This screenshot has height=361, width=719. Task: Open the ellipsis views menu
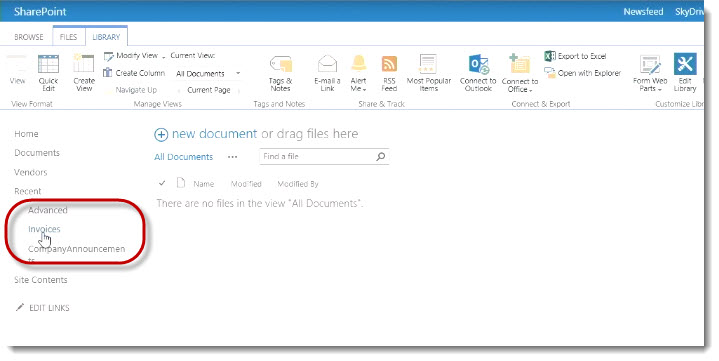tap(232, 157)
